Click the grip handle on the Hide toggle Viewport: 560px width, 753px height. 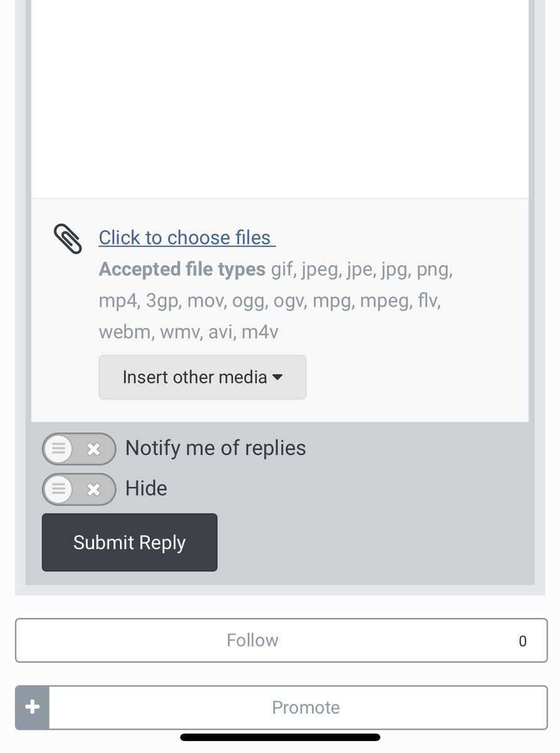click(x=58, y=489)
